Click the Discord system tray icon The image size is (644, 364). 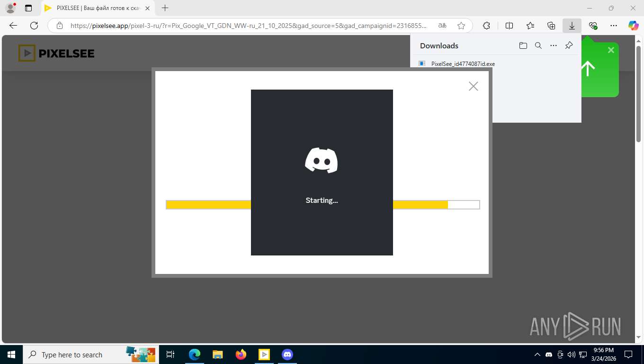[549, 355]
